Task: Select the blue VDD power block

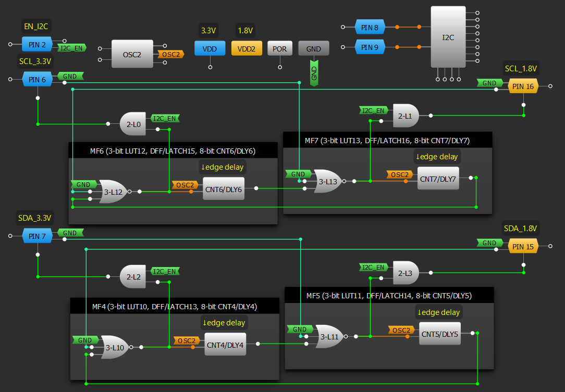Action: (210, 48)
